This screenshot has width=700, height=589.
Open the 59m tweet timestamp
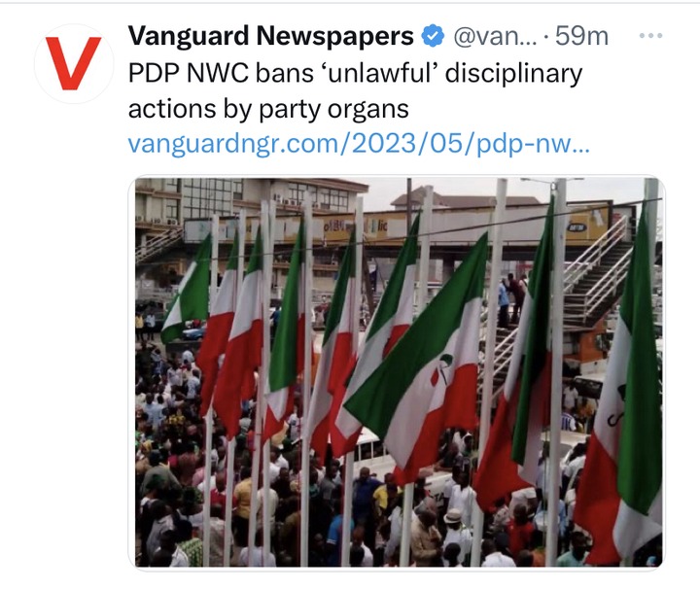tap(581, 36)
